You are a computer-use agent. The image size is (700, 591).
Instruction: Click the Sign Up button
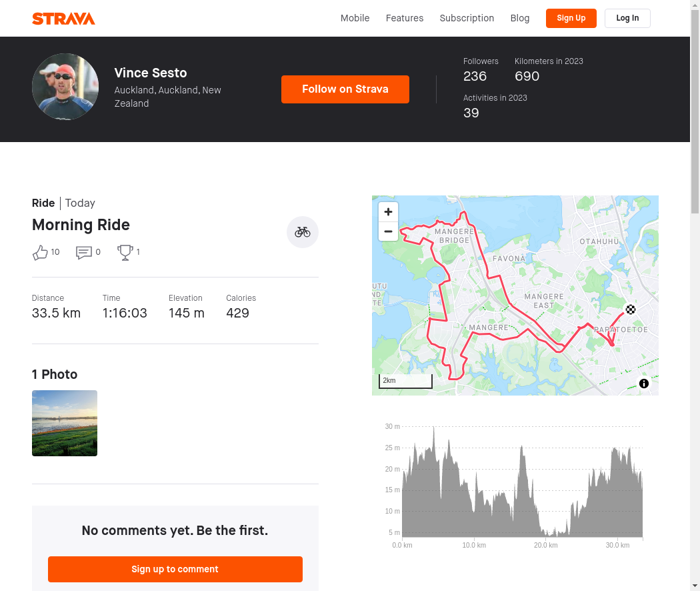tap(571, 18)
